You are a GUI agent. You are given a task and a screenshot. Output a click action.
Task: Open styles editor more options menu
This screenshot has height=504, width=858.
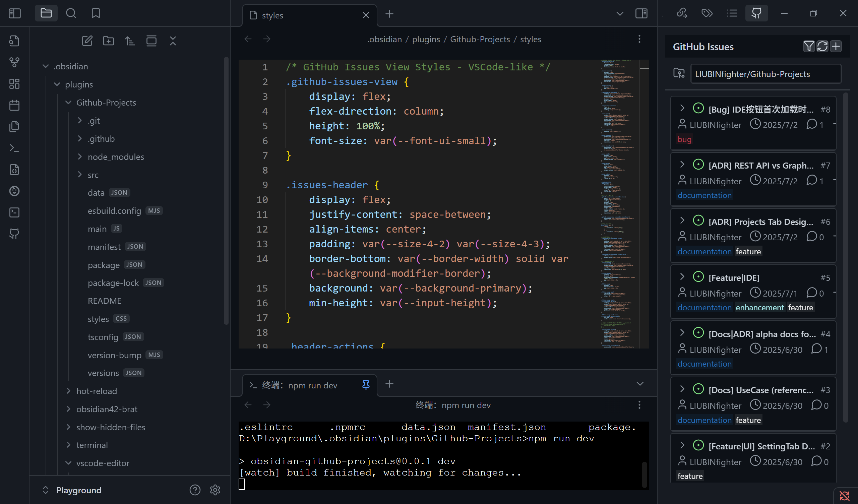[x=639, y=39]
